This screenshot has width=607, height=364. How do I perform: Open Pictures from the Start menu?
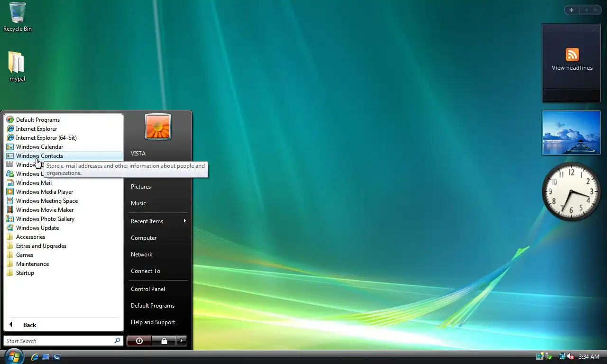coord(141,187)
